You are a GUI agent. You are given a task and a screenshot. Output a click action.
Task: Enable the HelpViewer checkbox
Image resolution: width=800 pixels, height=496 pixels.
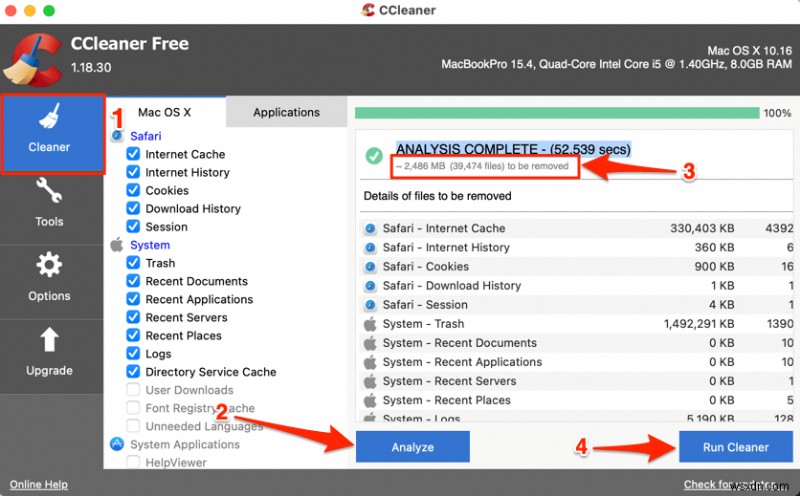[x=133, y=462]
